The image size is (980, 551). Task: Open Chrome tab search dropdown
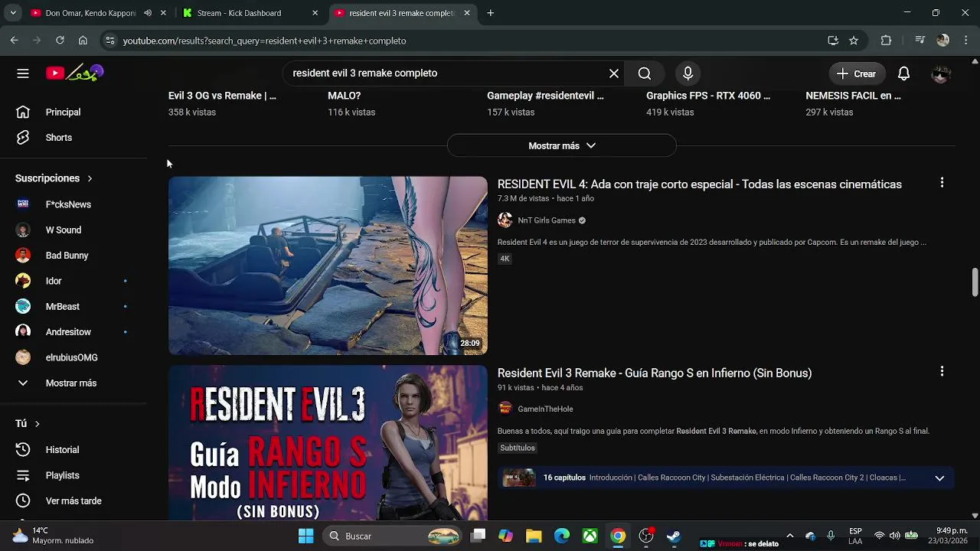click(13, 13)
